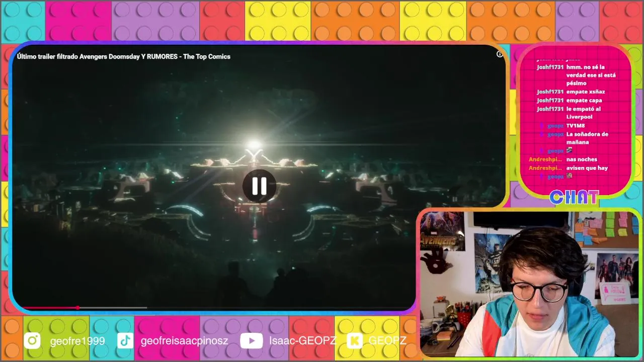644x362 pixels.
Task: Click the emote in the last geopz chat message
Action: pyautogui.click(x=569, y=176)
